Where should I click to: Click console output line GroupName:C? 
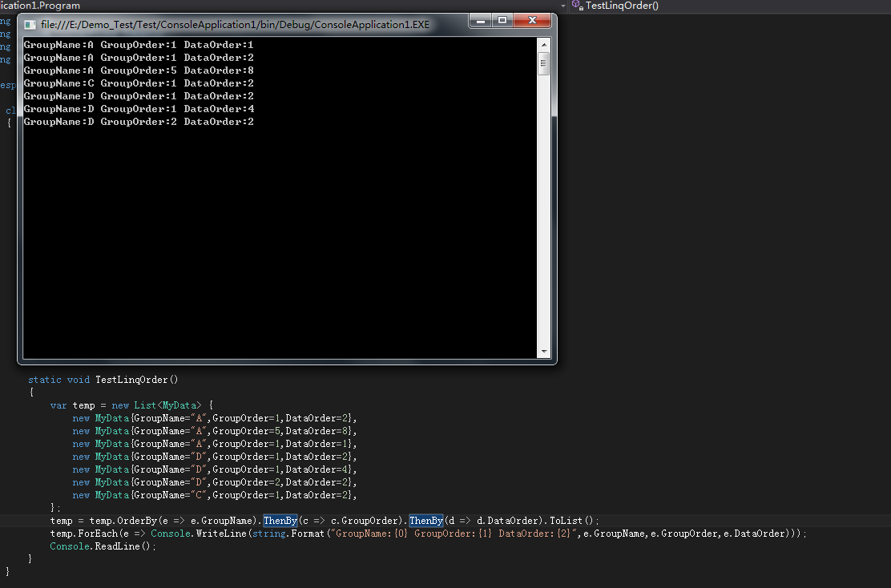[139, 83]
